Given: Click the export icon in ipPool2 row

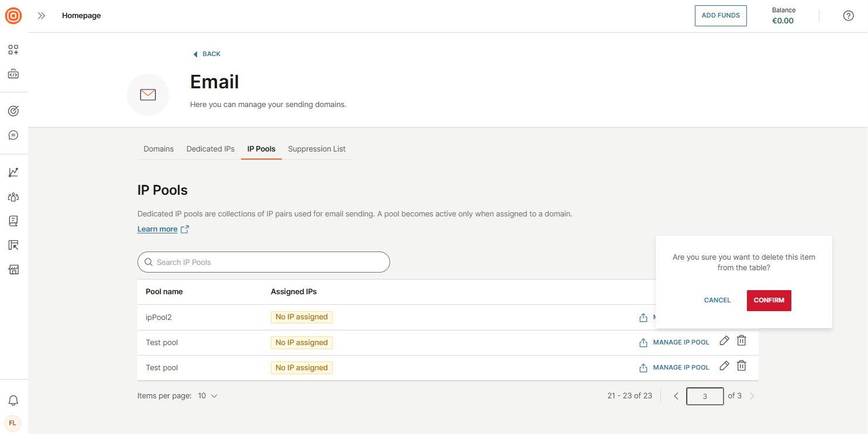Looking at the screenshot, I should (x=643, y=318).
